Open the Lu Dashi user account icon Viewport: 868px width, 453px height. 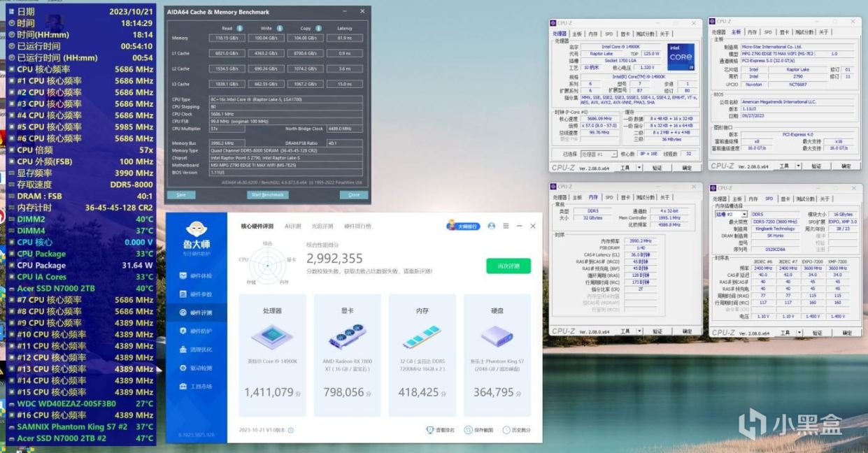pyautogui.click(x=491, y=226)
